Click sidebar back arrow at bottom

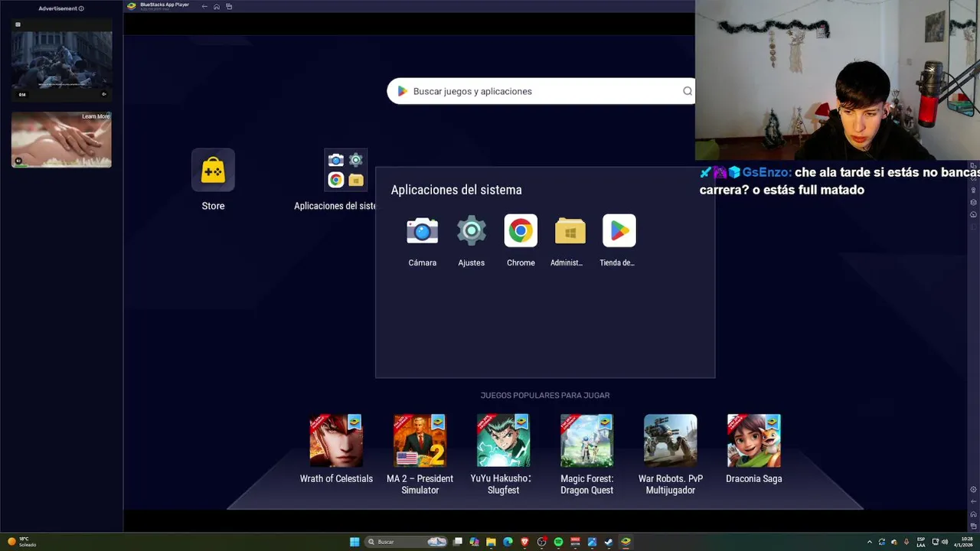(x=973, y=501)
